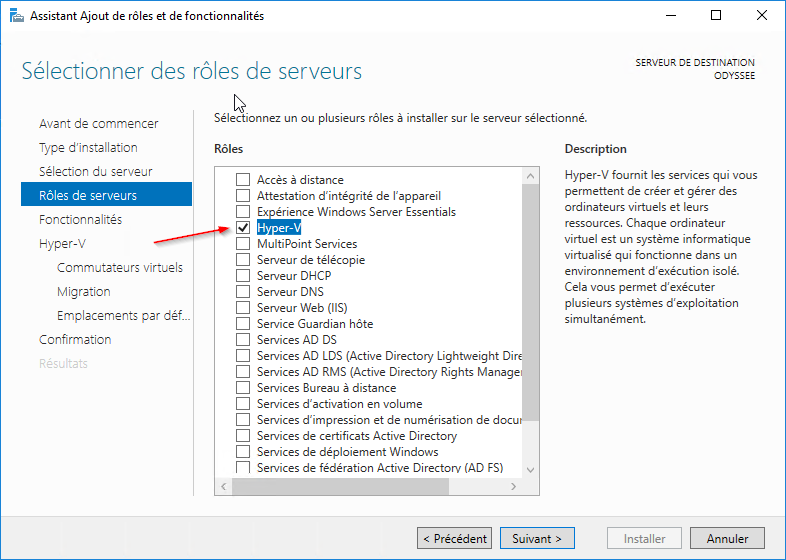The height and width of the screenshot is (560, 786).
Task: Select the MultiPoint Services role entry
Action: pyautogui.click(x=307, y=244)
